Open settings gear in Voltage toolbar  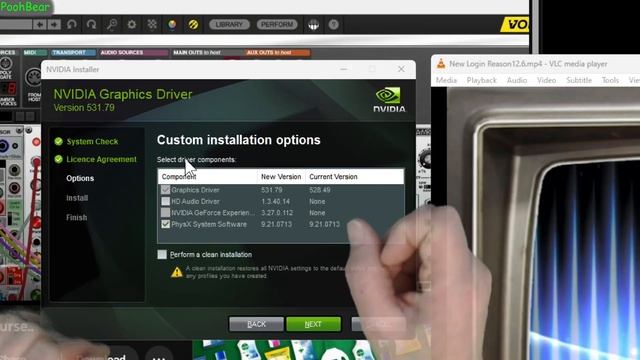point(131,24)
